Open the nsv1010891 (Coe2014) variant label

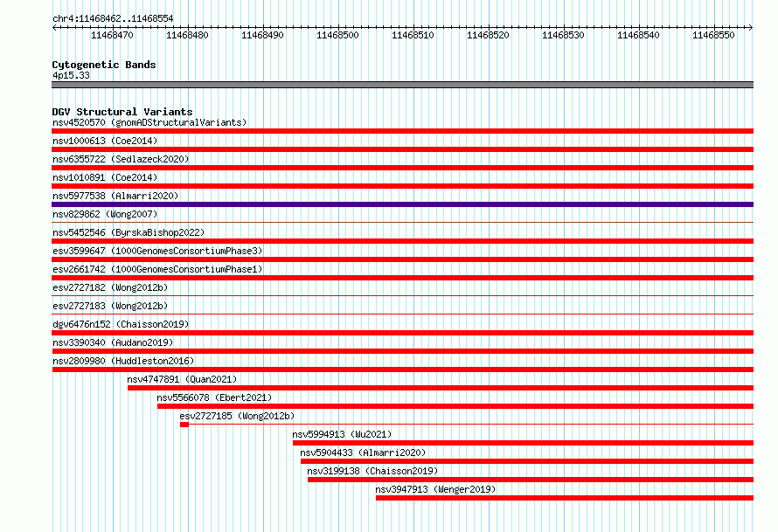(105, 177)
